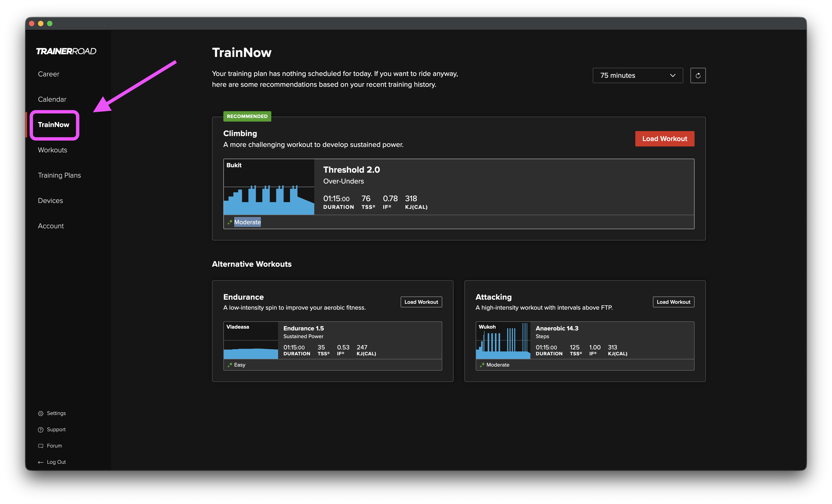This screenshot has height=504, width=832.
Task: Navigate to Training Plans
Action: (59, 175)
